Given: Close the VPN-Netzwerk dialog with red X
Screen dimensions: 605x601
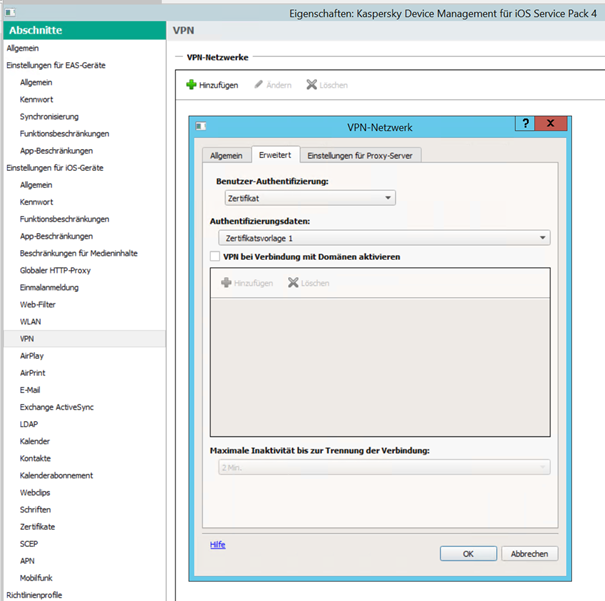Looking at the screenshot, I should 552,124.
